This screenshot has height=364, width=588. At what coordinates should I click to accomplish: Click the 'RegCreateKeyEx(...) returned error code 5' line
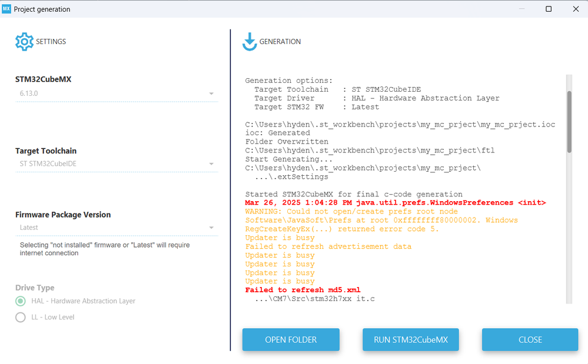pos(341,229)
